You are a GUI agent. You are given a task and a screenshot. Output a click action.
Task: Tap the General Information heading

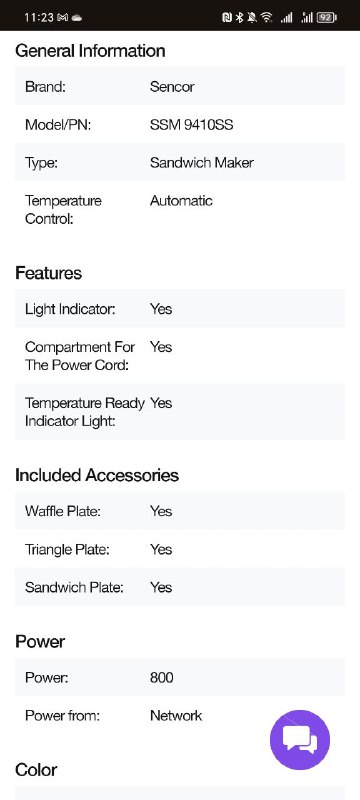click(90, 51)
